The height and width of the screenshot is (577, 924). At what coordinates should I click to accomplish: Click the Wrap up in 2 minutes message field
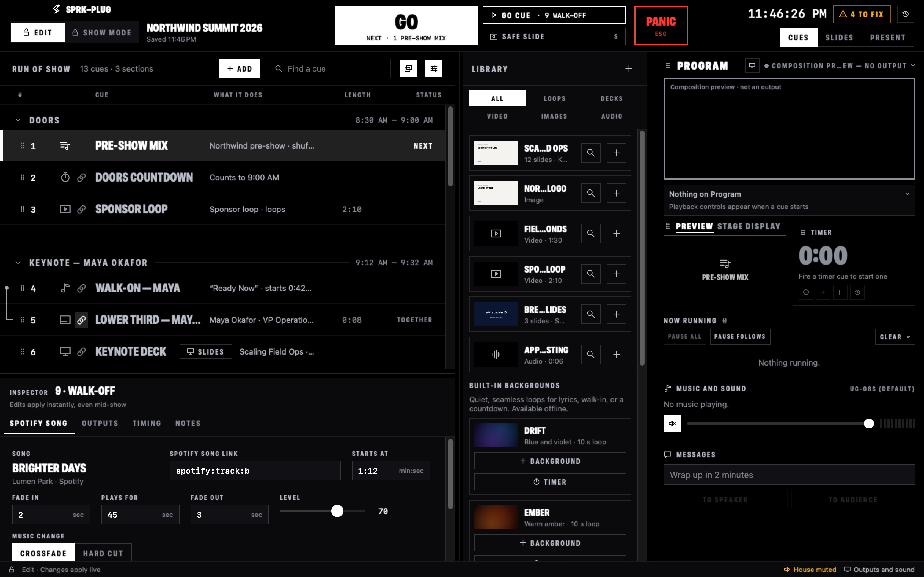coord(789,475)
